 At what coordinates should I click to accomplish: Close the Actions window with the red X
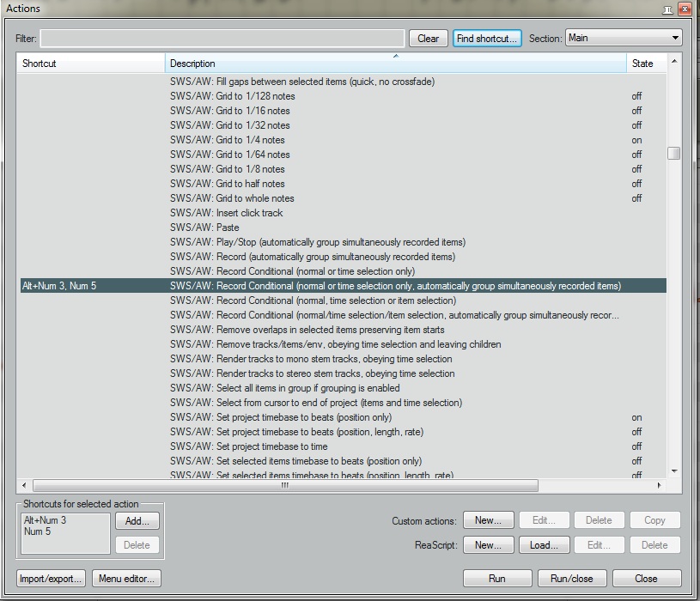coord(685,9)
